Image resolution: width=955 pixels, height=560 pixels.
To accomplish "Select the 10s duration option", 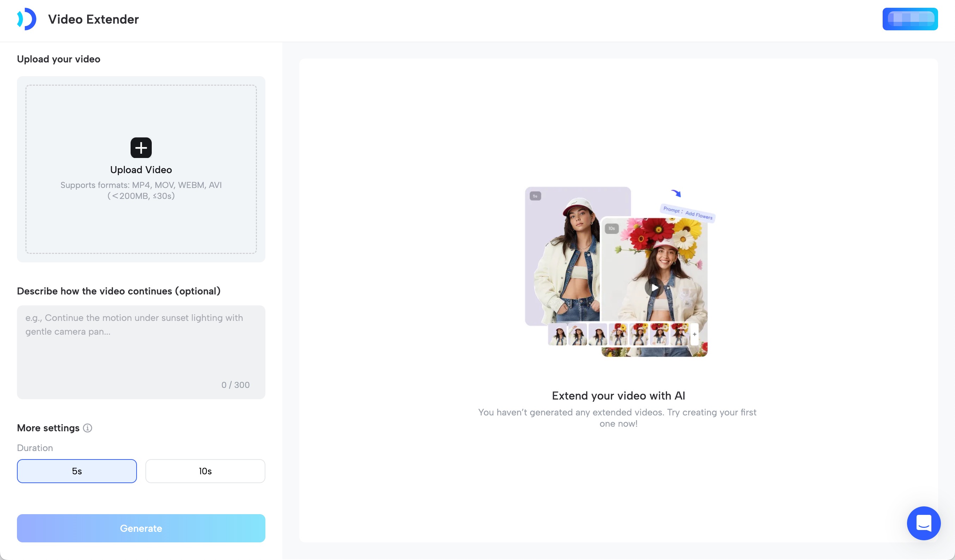I will click(x=205, y=471).
